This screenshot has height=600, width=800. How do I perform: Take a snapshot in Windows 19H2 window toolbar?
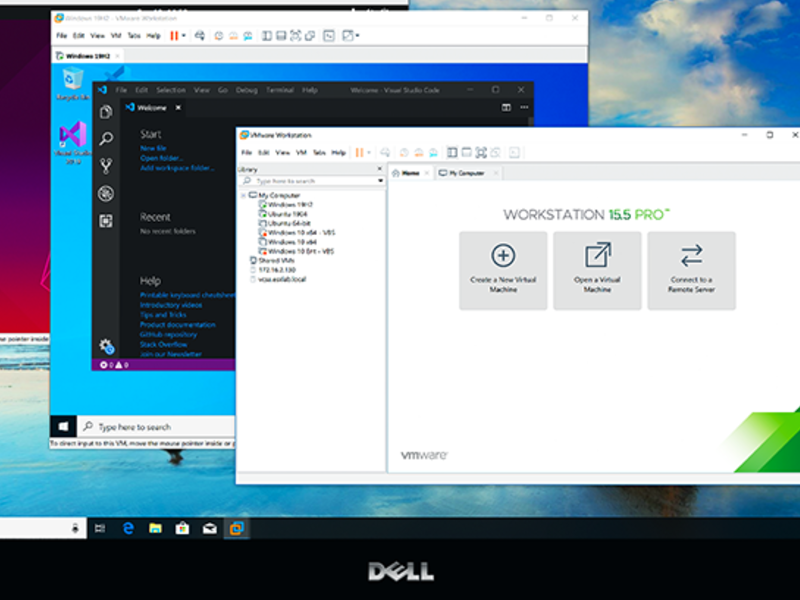click(218, 36)
